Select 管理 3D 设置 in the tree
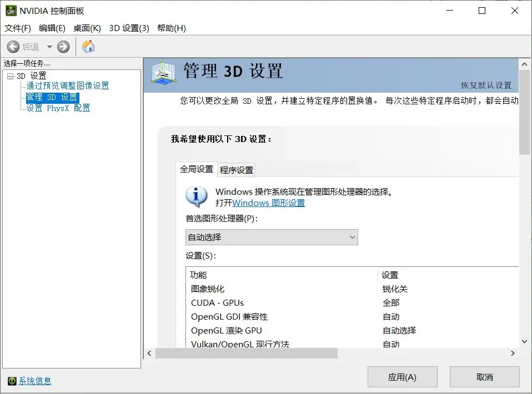Image resolution: width=532 pixels, height=394 pixels. (52, 97)
